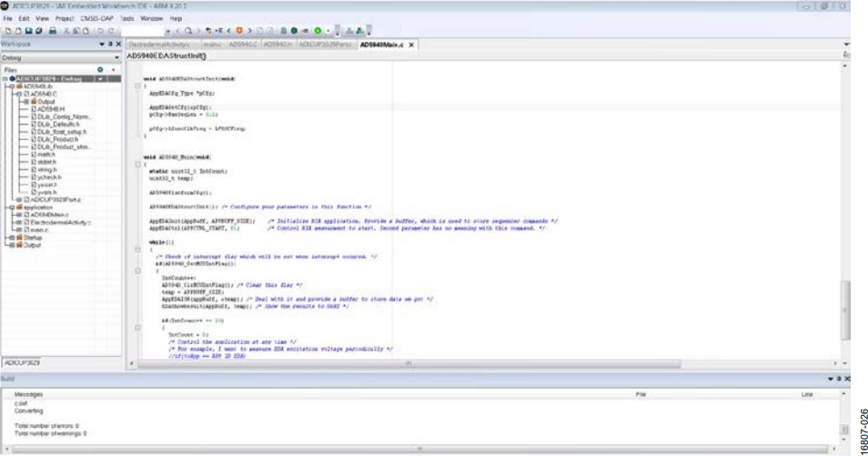This screenshot has height=456, width=868.
Task: Close the AD5940Main.c tab
Action: (x=411, y=45)
